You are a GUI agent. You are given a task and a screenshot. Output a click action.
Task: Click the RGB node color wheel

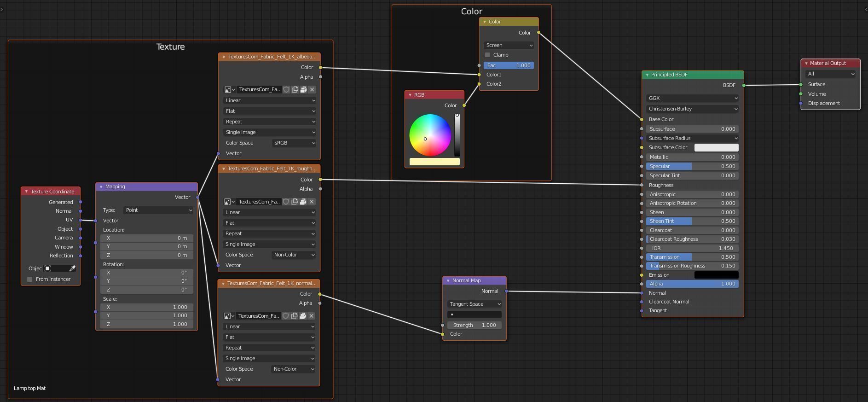tap(430, 135)
